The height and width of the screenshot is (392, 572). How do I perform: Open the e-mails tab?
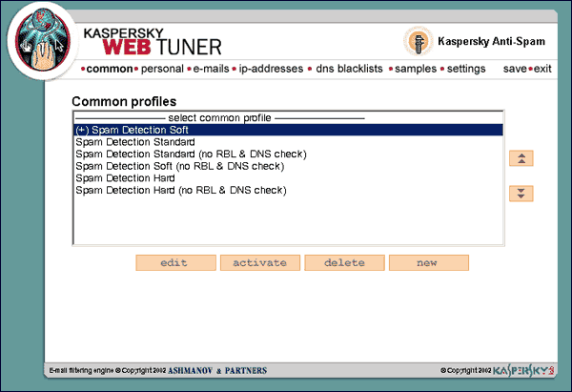click(211, 69)
